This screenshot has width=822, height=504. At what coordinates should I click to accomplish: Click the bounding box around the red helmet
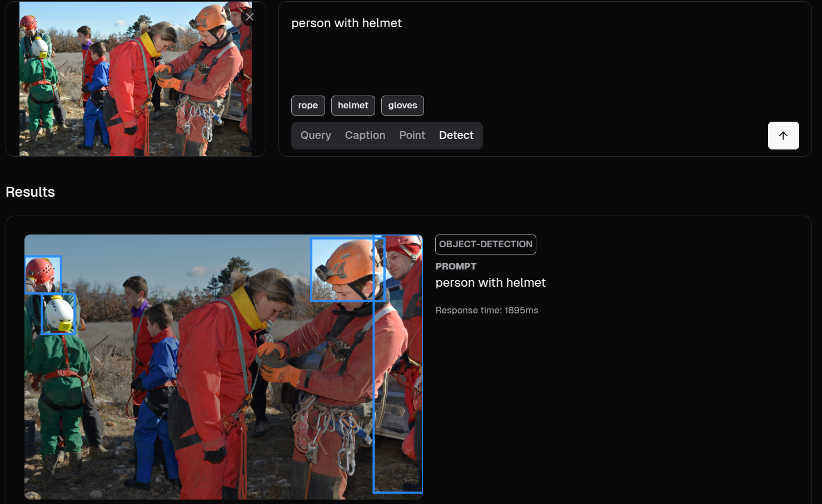[43, 274]
